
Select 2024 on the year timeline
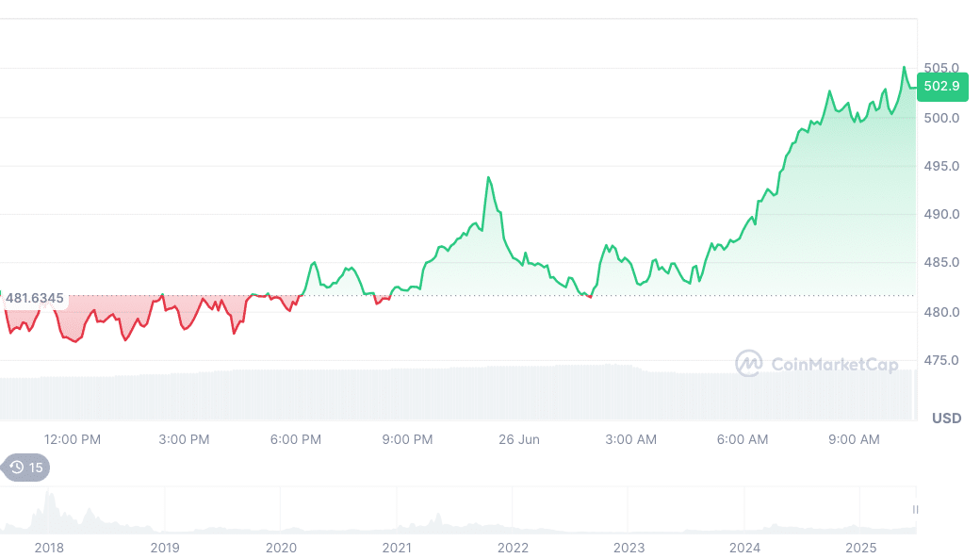(x=744, y=548)
